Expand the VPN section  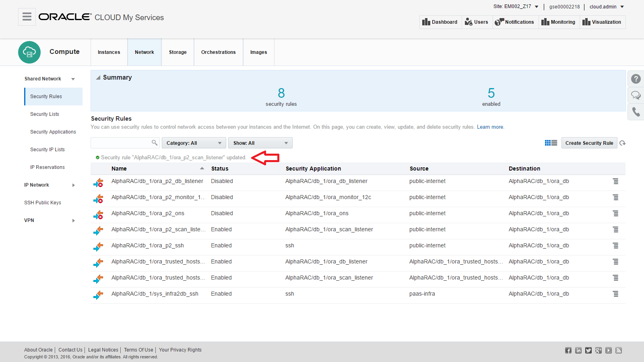pyautogui.click(x=74, y=221)
